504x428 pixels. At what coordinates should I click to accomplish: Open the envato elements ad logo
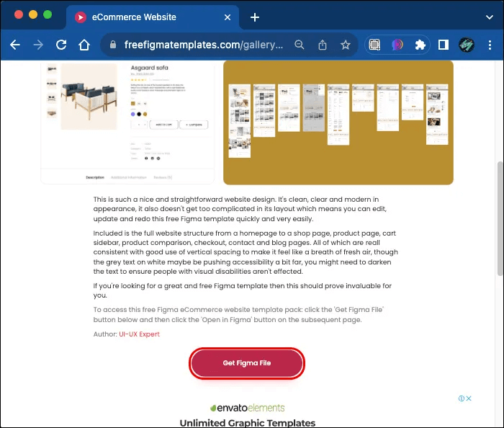(247, 408)
